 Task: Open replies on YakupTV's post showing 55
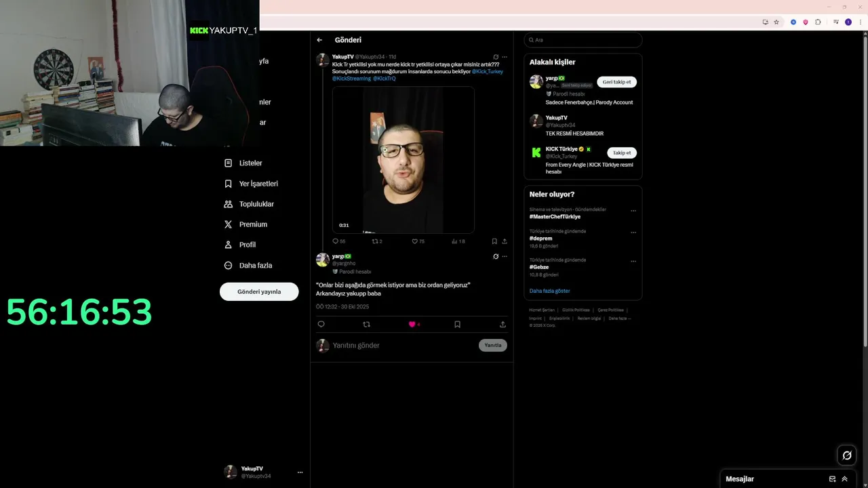(x=338, y=241)
